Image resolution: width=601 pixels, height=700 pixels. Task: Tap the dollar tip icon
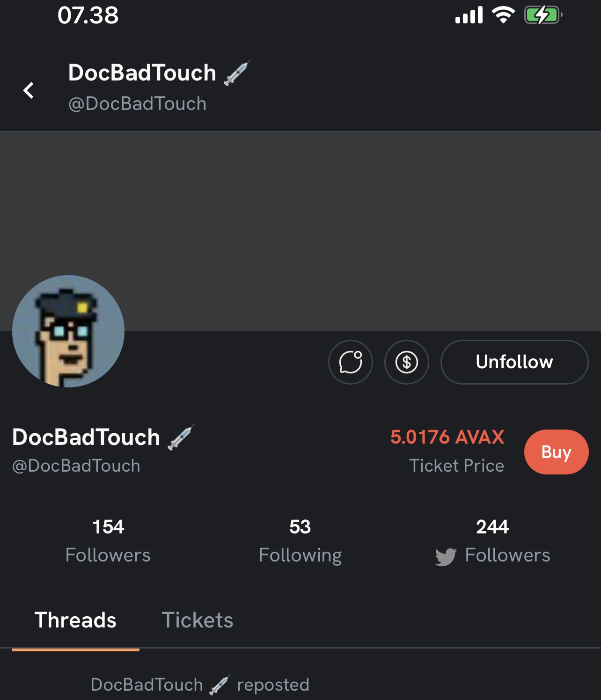pos(406,362)
